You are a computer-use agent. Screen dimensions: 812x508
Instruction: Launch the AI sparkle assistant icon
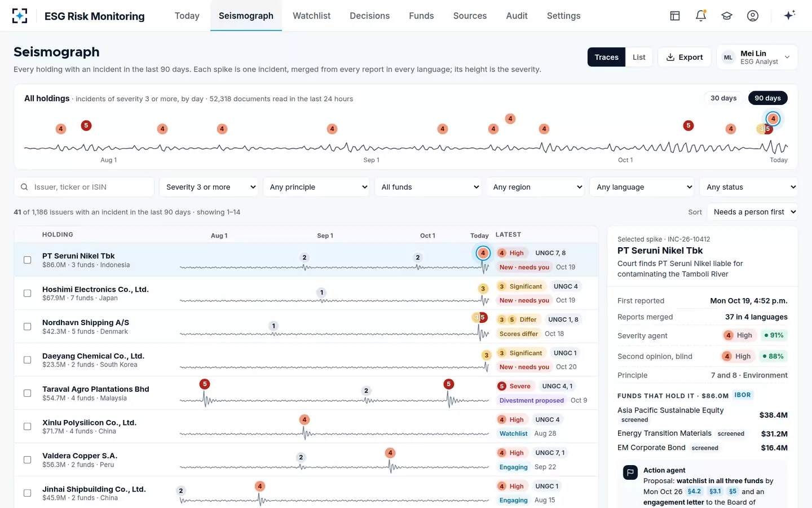(x=789, y=15)
